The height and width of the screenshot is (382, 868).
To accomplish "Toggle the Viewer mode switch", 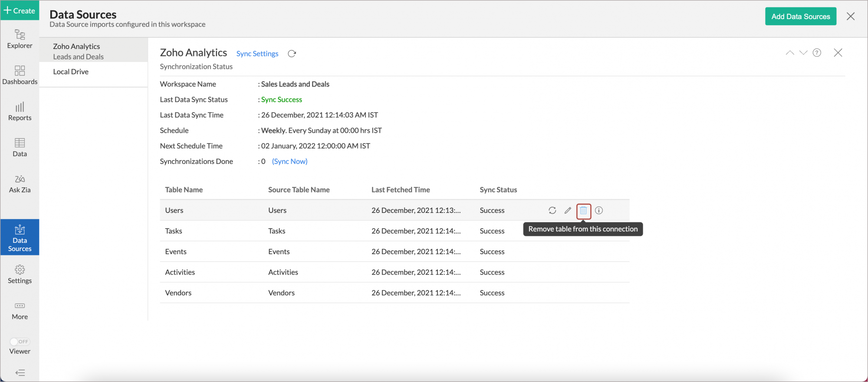I will click(20, 342).
